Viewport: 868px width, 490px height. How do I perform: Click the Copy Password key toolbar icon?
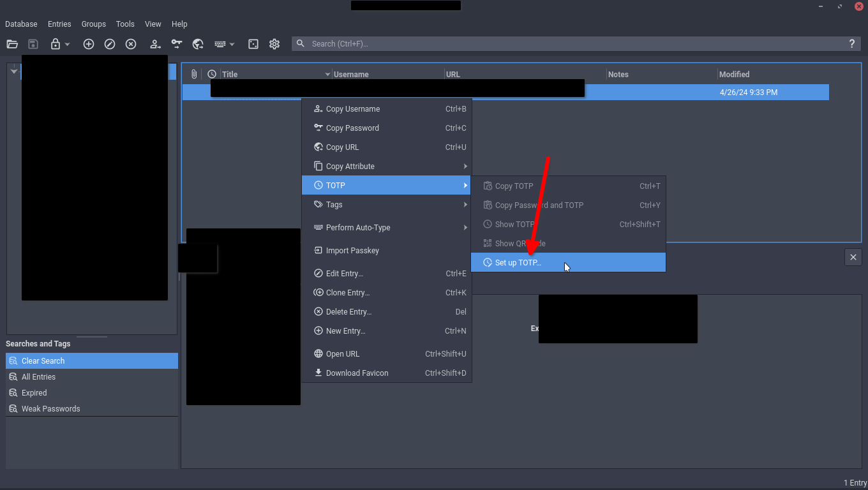click(177, 44)
